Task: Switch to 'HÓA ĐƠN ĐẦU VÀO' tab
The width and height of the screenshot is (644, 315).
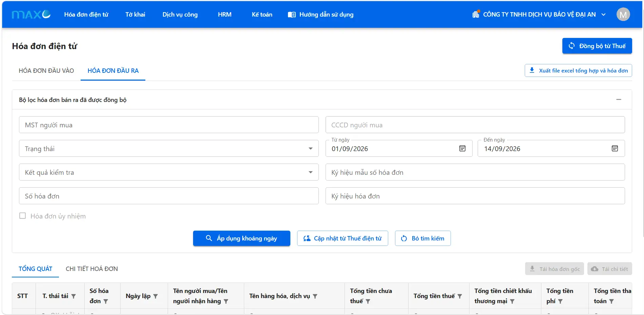Action: pyautogui.click(x=46, y=70)
